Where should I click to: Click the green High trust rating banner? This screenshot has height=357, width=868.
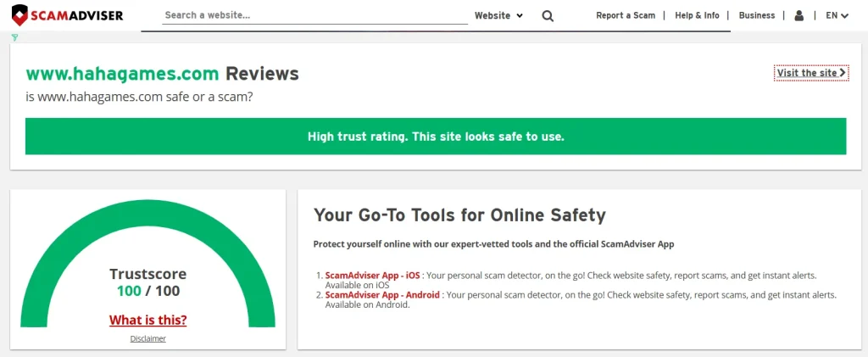tap(436, 137)
